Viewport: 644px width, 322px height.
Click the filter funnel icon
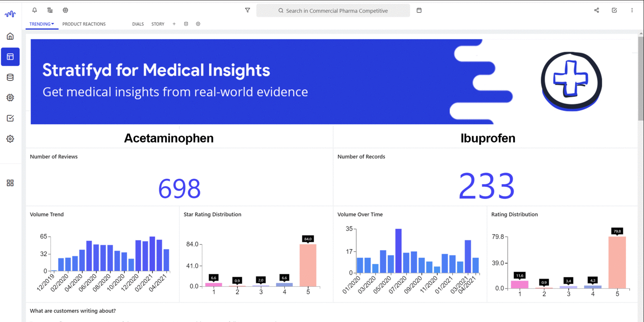click(248, 10)
